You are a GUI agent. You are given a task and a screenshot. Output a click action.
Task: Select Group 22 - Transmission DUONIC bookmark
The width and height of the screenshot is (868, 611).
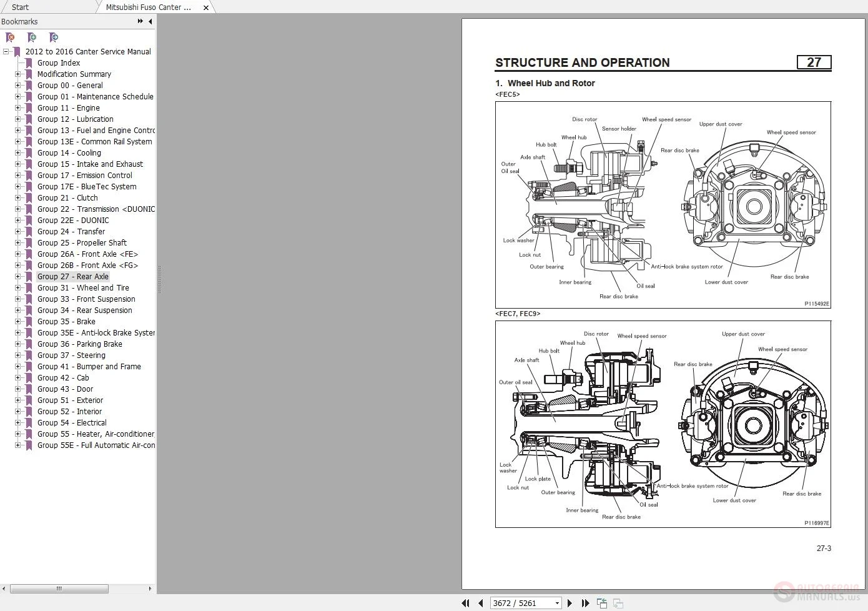[x=96, y=209]
